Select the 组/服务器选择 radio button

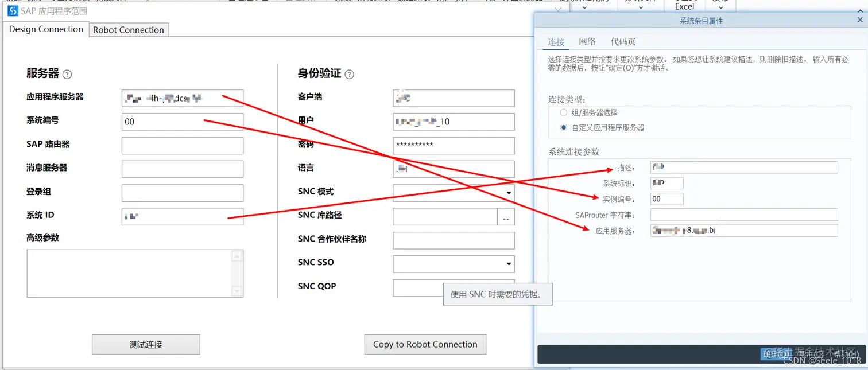pyautogui.click(x=563, y=112)
